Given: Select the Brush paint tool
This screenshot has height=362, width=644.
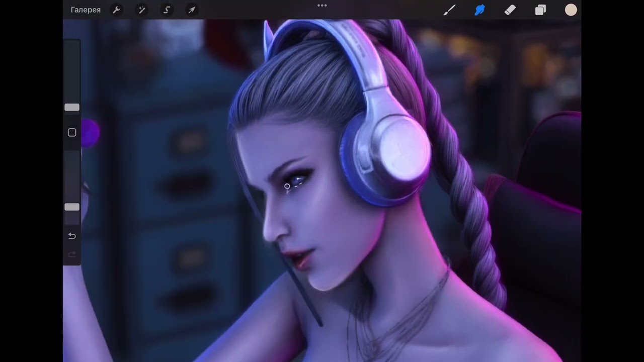Looking at the screenshot, I should (x=449, y=10).
